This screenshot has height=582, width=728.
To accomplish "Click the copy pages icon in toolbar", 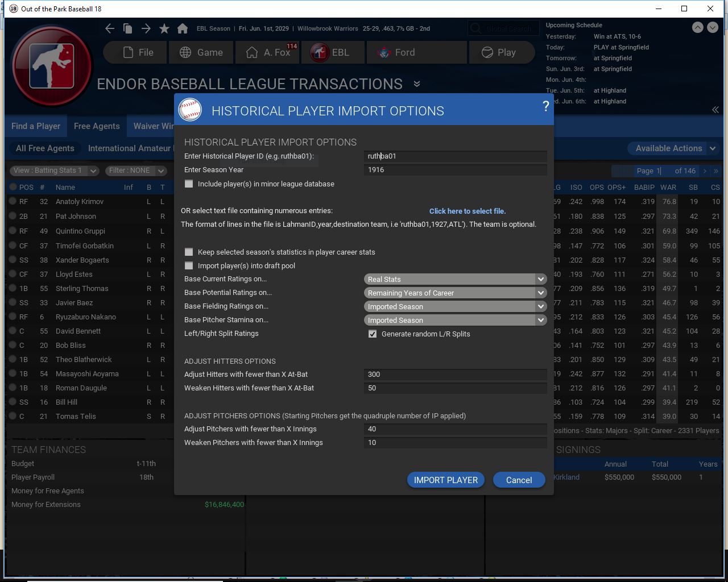I will tap(128, 28).
